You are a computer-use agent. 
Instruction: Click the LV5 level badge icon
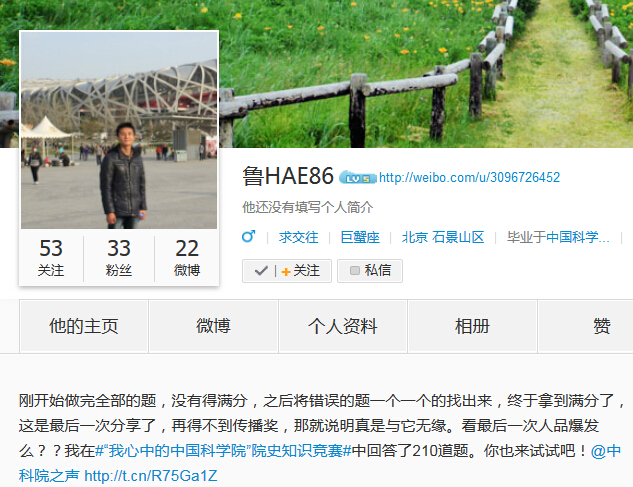coord(357,178)
